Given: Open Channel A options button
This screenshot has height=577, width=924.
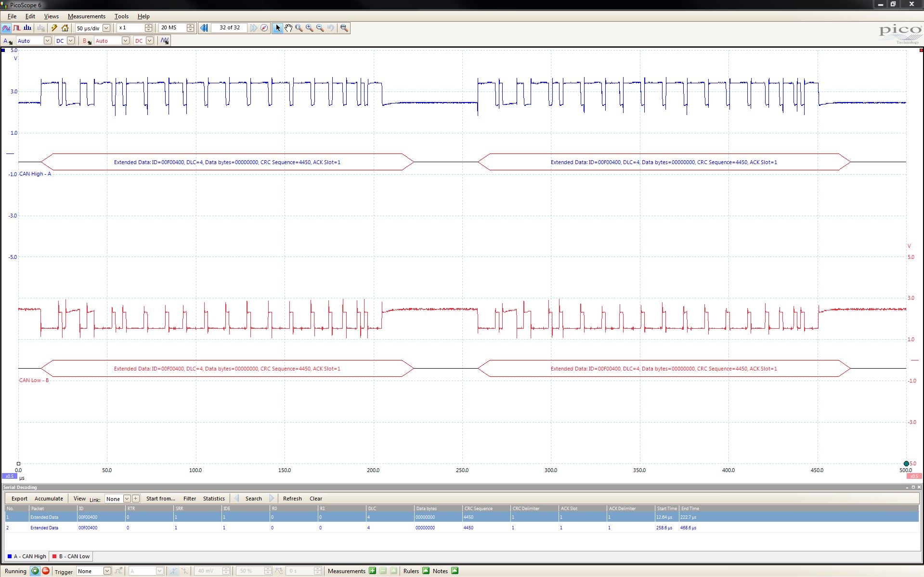Looking at the screenshot, I should click(x=8, y=41).
